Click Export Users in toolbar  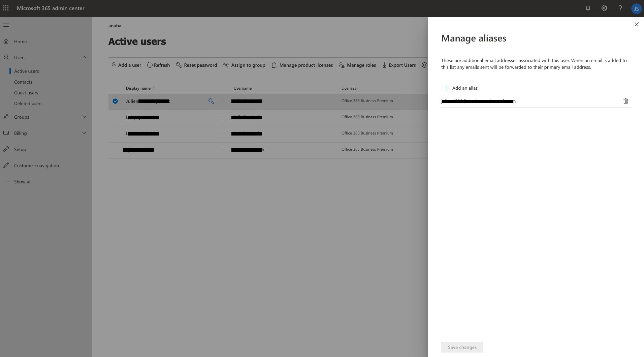pyautogui.click(x=399, y=65)
